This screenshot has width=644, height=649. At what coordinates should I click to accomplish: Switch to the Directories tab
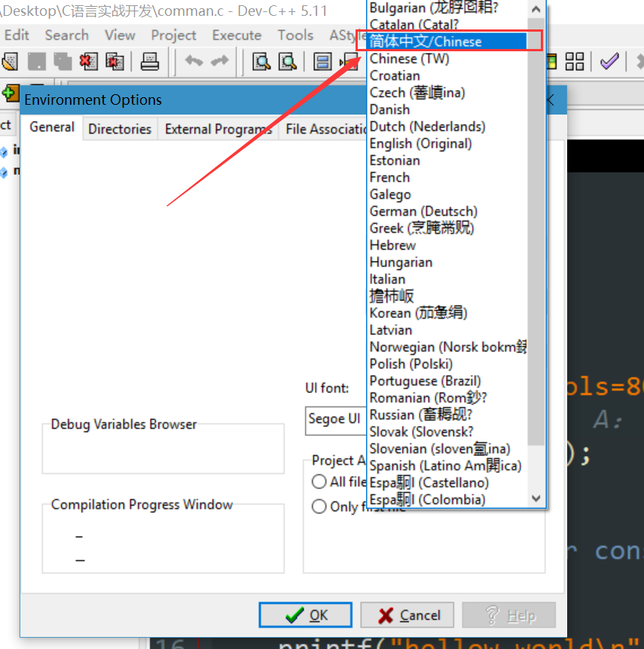(120, 129)
